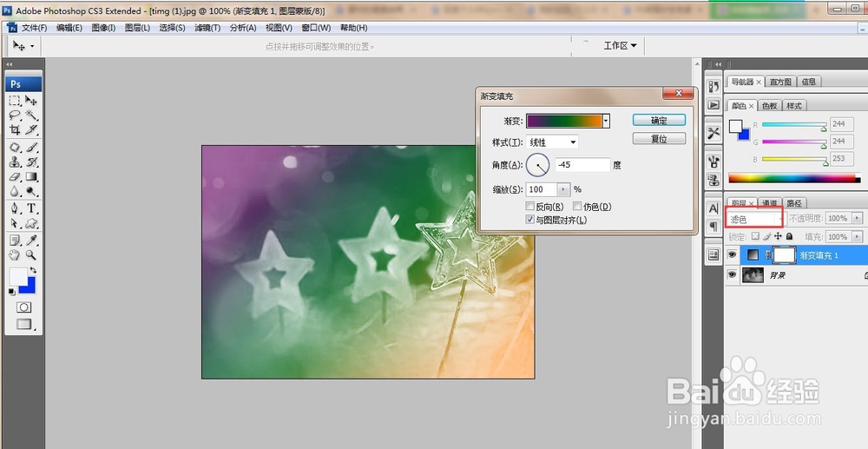
Task: Open the 图层(L) menu
Action: (x=137, y=28)
